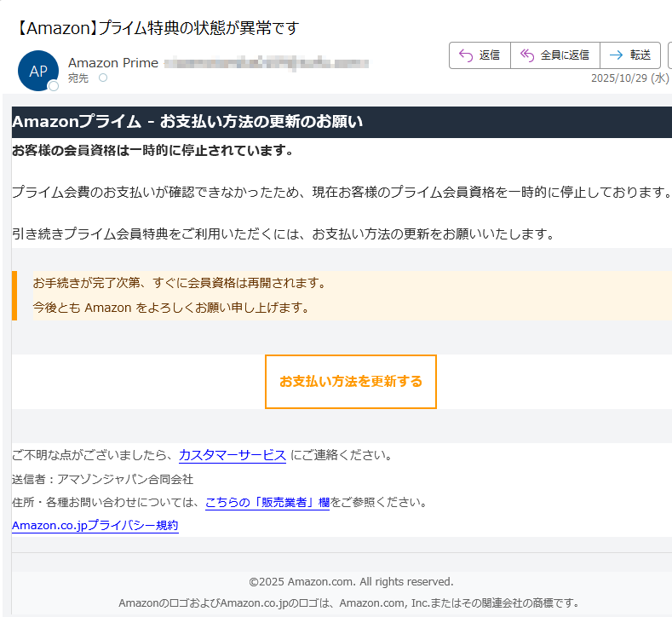Click the subject line 【Amazon】プライム特典の状態が異常です
The width and height of the screenshot is (672, 617).
157,28
